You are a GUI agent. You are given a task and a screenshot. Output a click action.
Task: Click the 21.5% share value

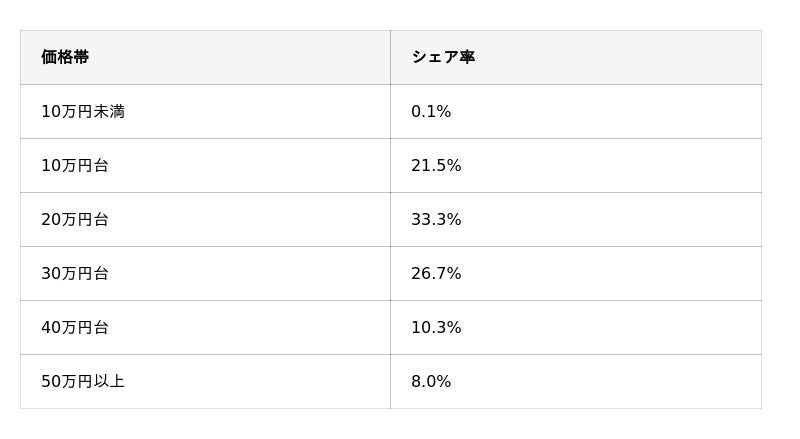(436, 165)
